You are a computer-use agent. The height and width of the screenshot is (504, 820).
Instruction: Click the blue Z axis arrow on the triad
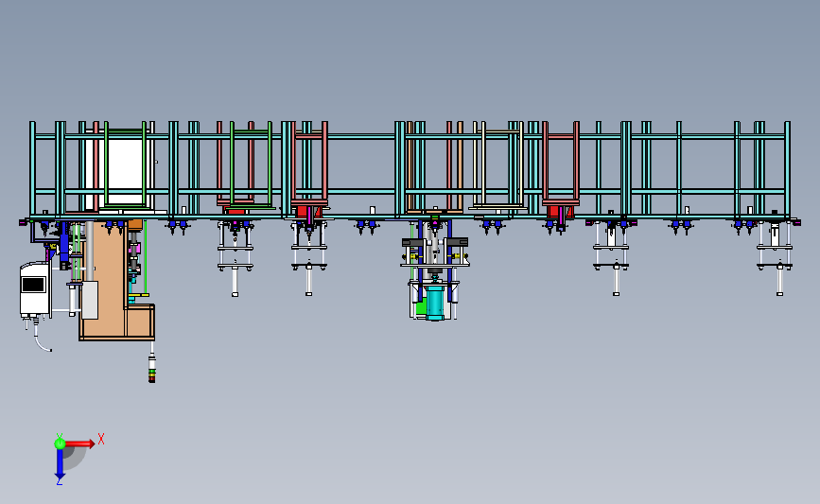tap(60, 464)
